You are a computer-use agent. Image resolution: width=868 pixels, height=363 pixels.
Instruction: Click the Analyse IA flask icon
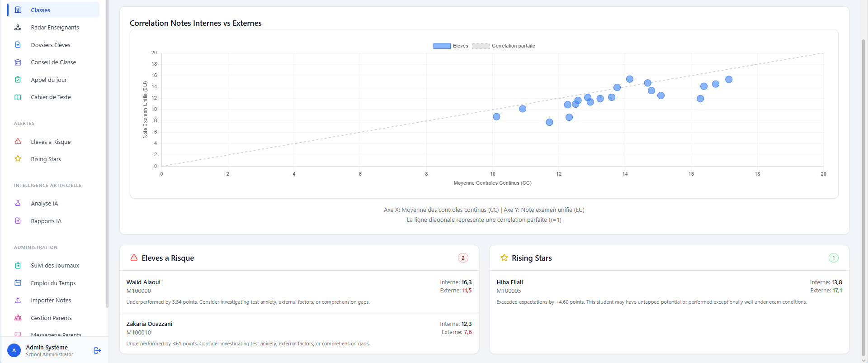click(x=18, y=204)
